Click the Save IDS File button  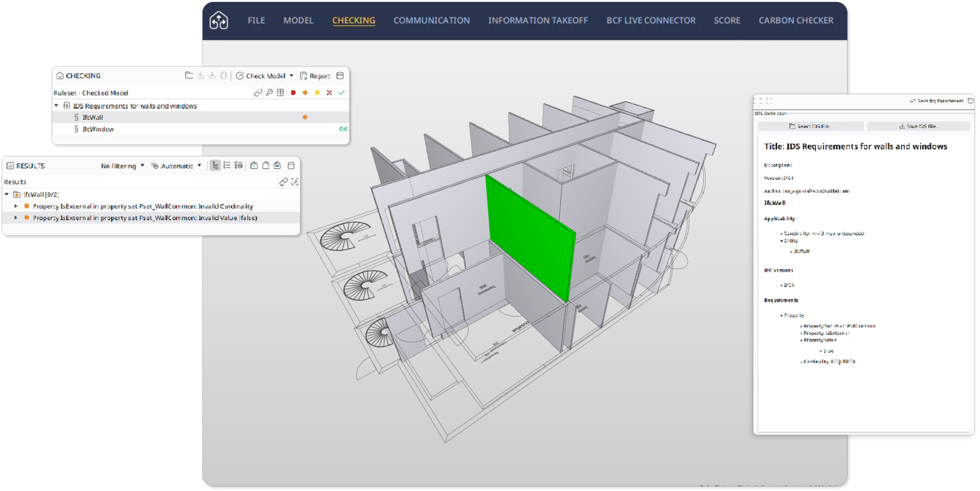click(x=918, y=126)
